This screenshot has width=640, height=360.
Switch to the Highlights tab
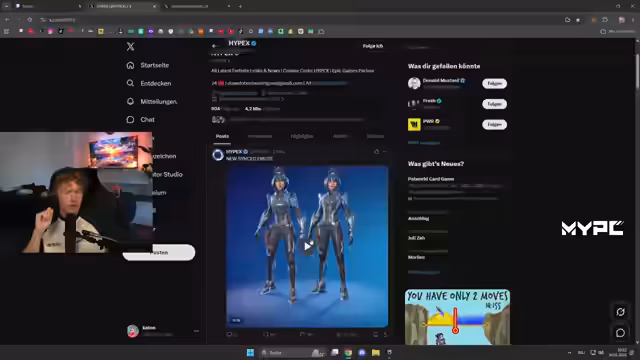[302, 136]
